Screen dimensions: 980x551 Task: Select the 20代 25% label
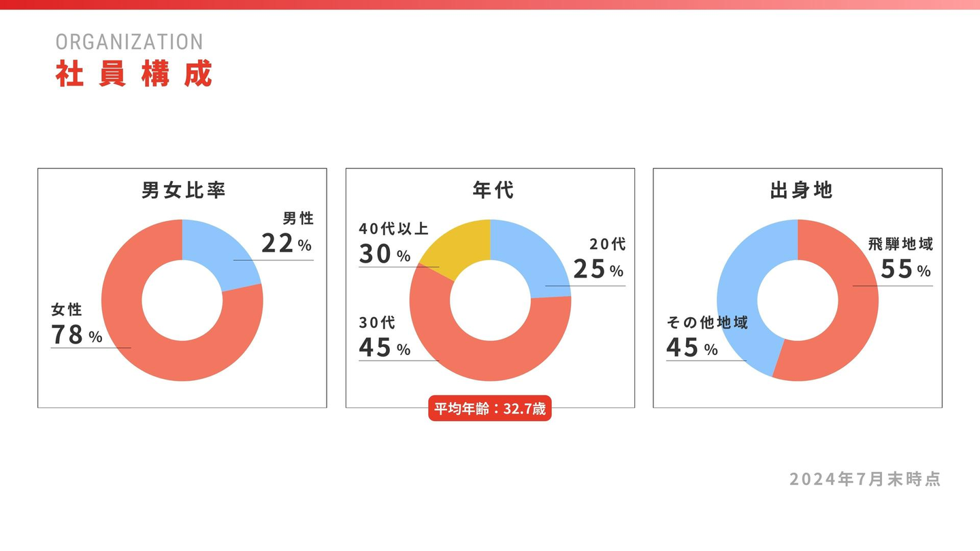click(x=599, y=260)
